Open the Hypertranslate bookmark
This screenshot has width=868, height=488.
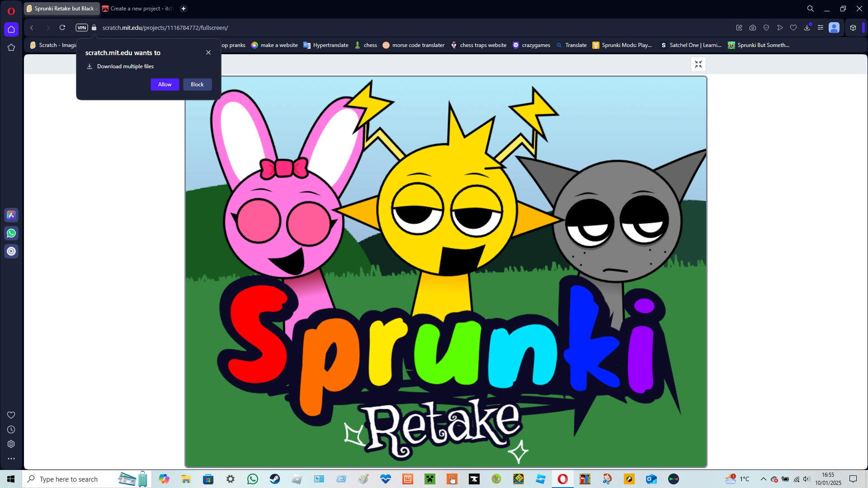(x=326, y=45)
